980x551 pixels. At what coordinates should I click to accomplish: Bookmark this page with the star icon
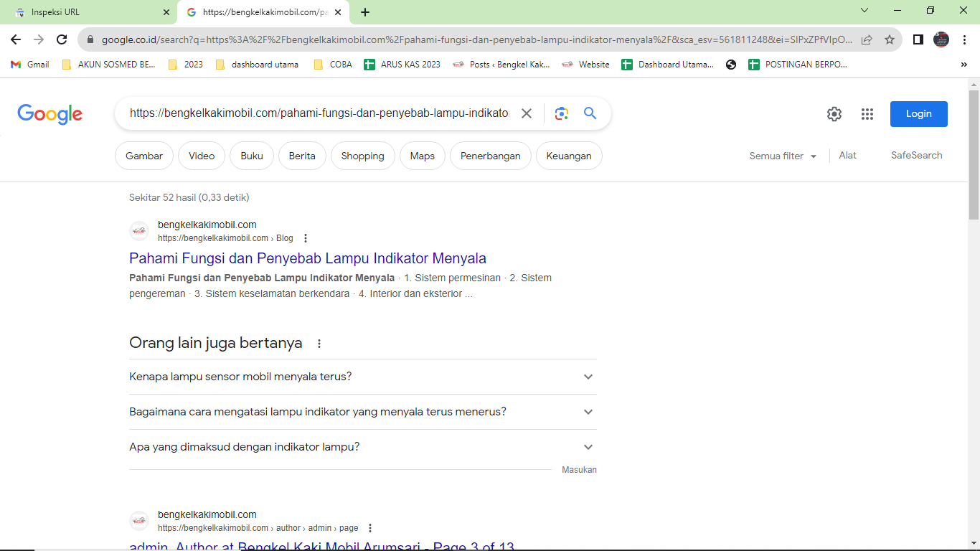point(890,39)
